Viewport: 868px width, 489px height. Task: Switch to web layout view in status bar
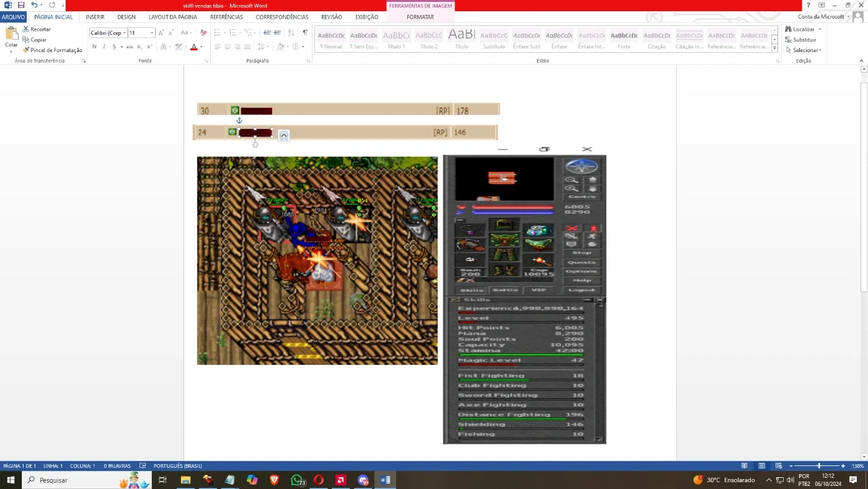[x=777, y=465]
